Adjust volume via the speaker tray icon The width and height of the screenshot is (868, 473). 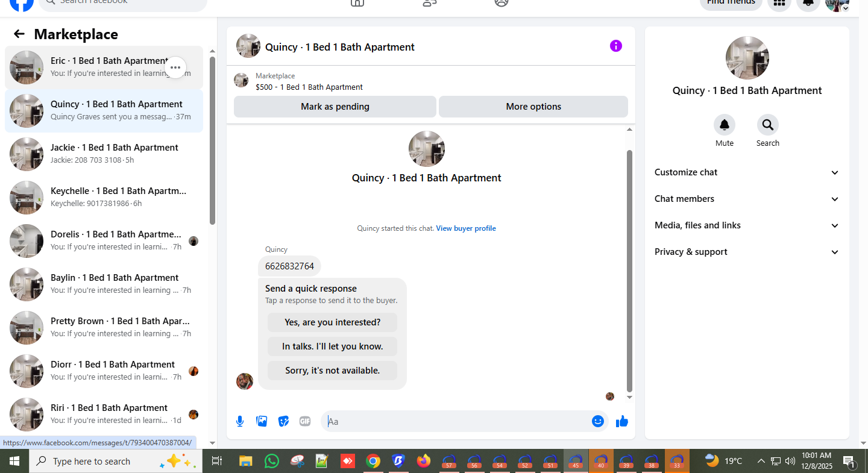[790, 462]
